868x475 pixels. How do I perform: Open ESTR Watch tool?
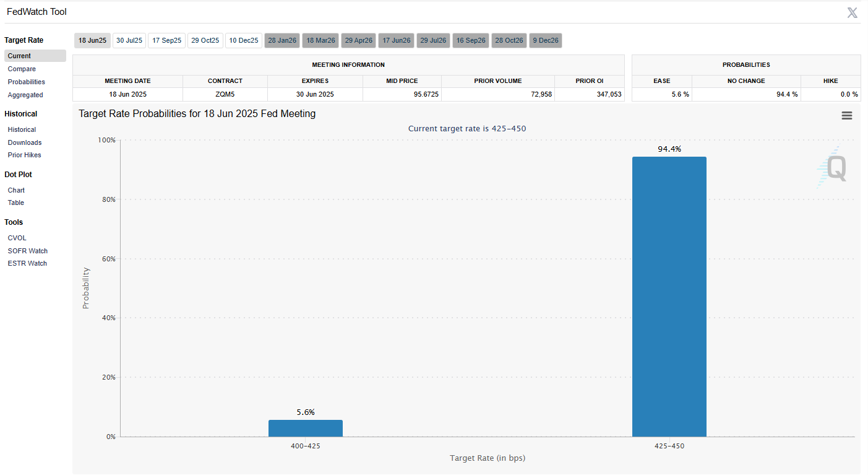point(27,263)
